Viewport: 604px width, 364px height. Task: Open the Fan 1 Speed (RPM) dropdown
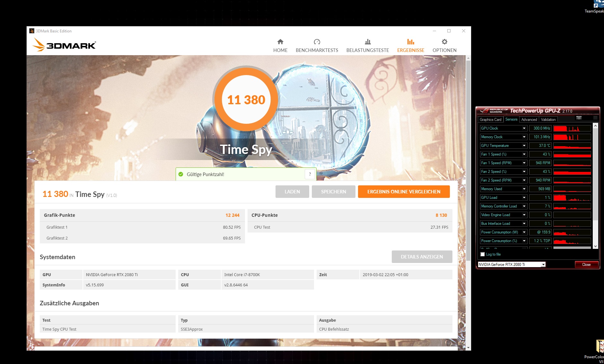(524, 163)
